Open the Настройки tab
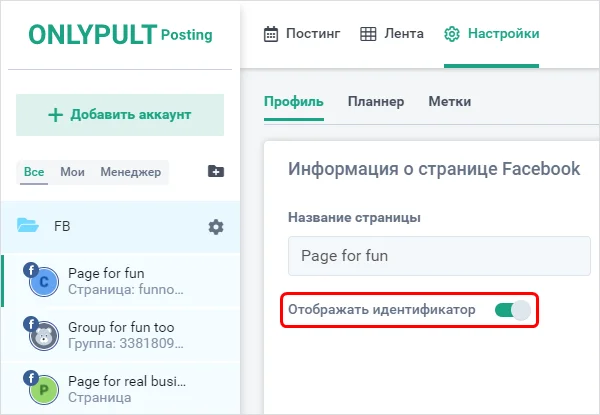The width and height of the screenshot is (600, 415). (x=491, y=34)
